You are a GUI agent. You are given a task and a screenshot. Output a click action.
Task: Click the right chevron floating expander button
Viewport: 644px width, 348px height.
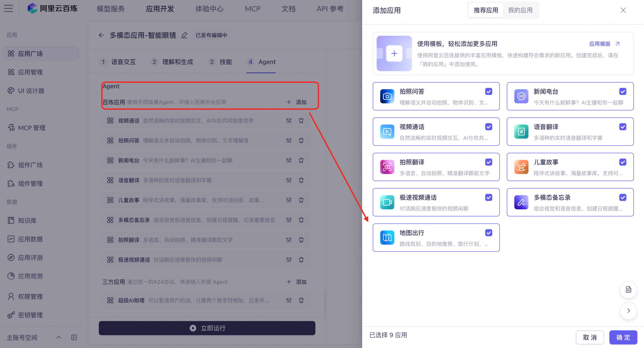point(628,311)
